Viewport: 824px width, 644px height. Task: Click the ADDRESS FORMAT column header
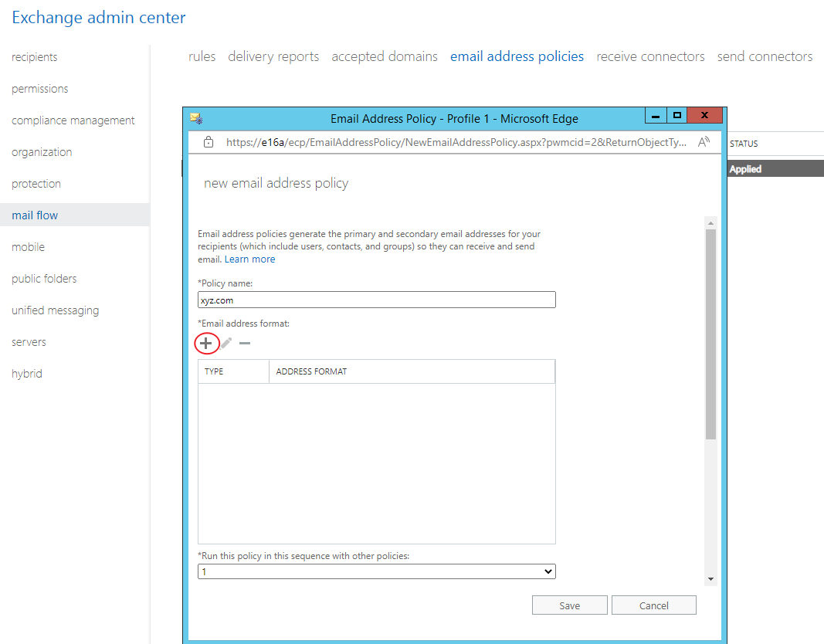pyautogui.click(x=412, y=371)
